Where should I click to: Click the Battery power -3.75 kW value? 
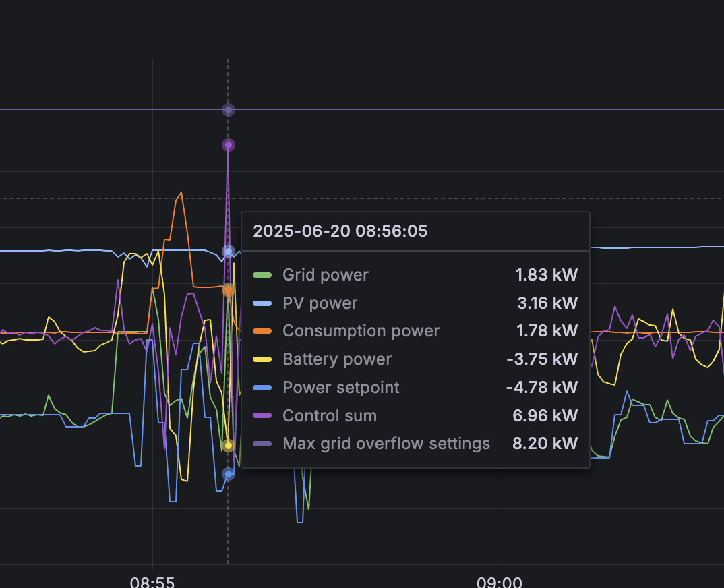542,359
